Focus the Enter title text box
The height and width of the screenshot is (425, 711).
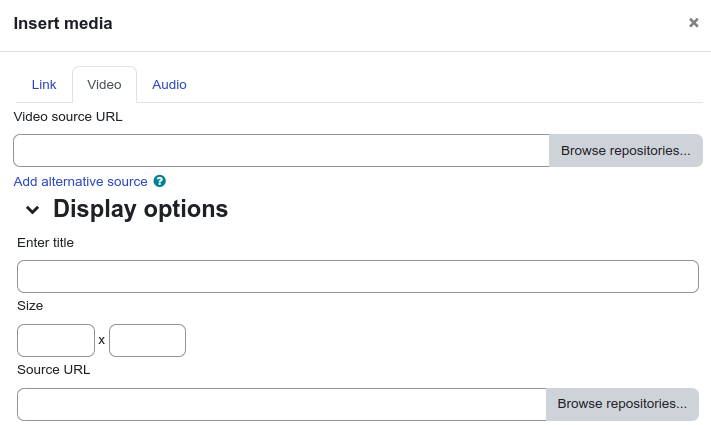pos(358,276)
